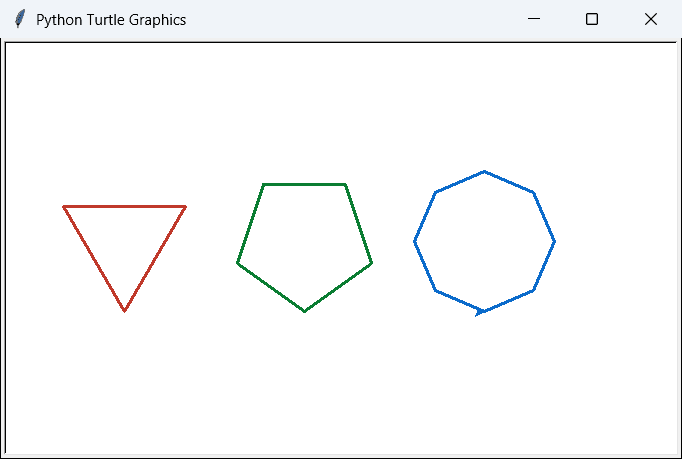Click the "Python Turtle Graphics" title text
Image resolution: width=682 pixels, height=459 pixels.
111,20
